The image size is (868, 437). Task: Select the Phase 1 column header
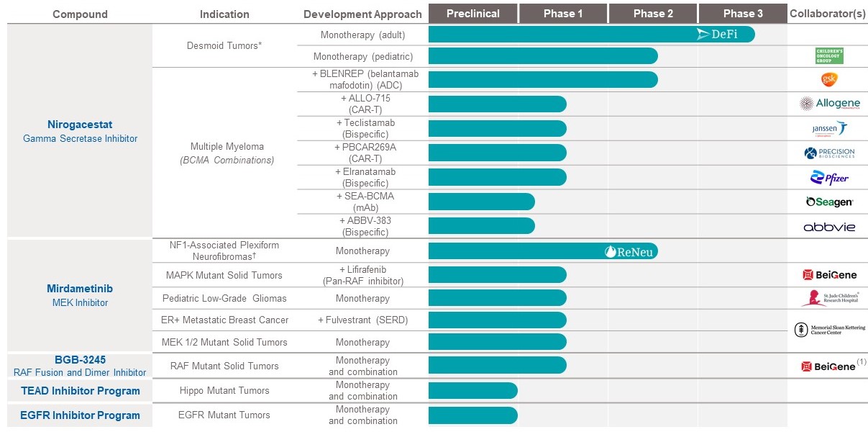coord(563,14)
